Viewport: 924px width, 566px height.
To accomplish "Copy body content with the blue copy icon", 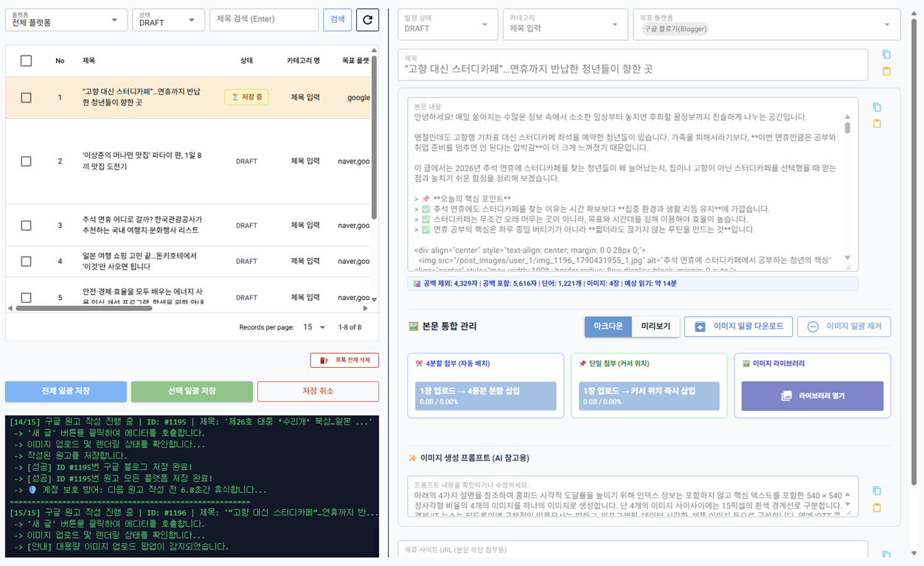I will pos(877,107).
